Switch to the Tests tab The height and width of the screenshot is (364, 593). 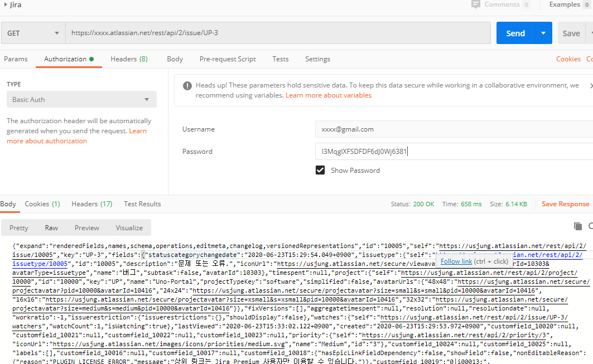[x=280, y=59]
